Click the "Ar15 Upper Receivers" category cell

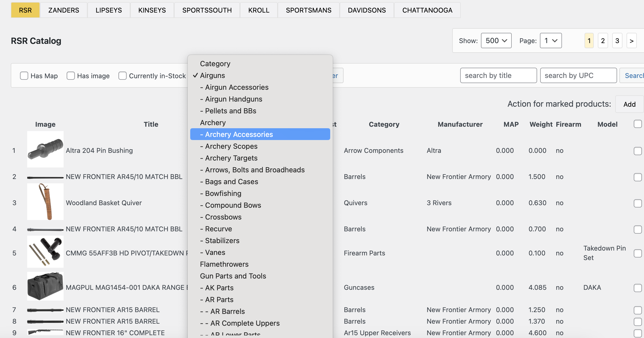point(377,333)
